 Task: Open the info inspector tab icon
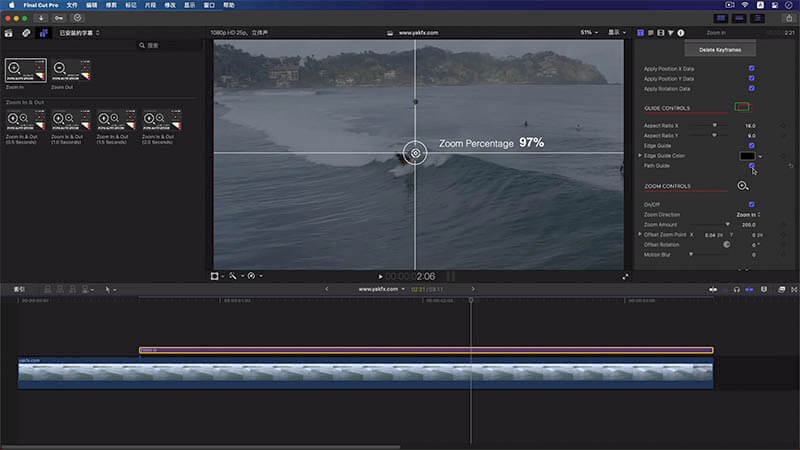click(683, 33)
